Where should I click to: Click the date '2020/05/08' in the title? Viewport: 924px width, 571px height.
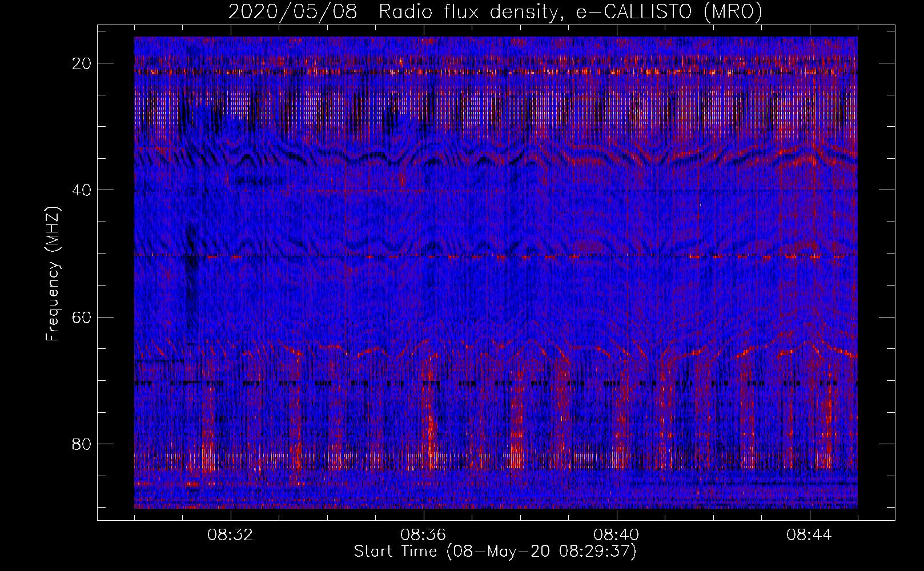pos(293,12)
